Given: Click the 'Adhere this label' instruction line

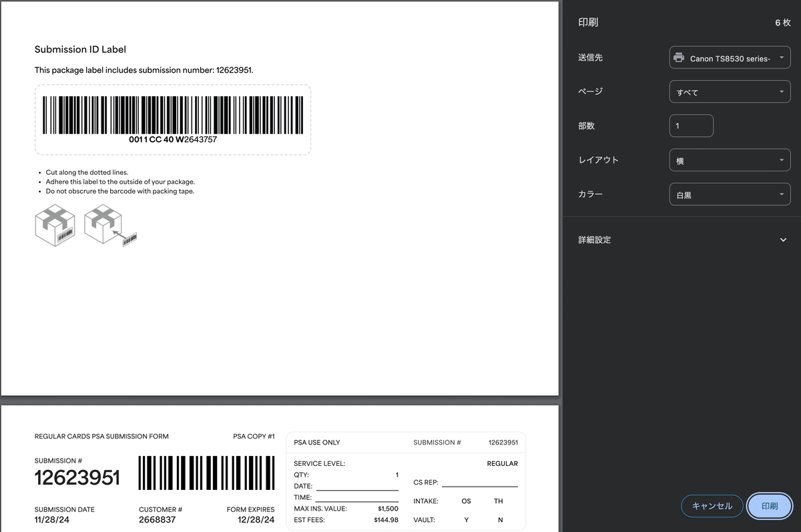Looking at the screenshot, I should click(120, 182).
